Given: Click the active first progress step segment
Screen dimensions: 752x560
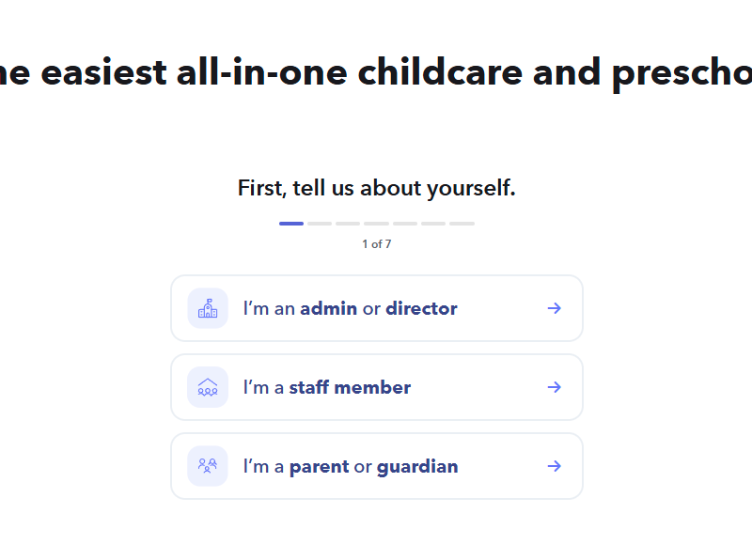Looking at the screenshot, I should point(291,224).
